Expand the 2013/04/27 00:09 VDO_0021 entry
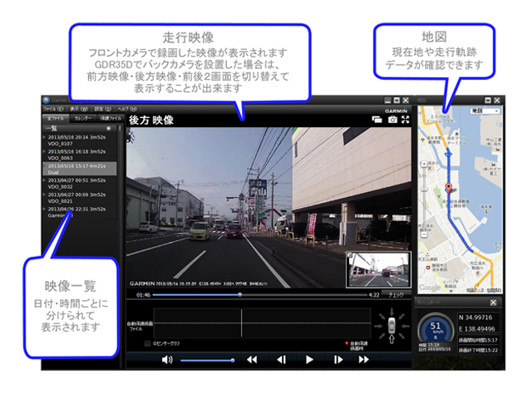Screen dimensions: 532x399 [x=44, y=195]
